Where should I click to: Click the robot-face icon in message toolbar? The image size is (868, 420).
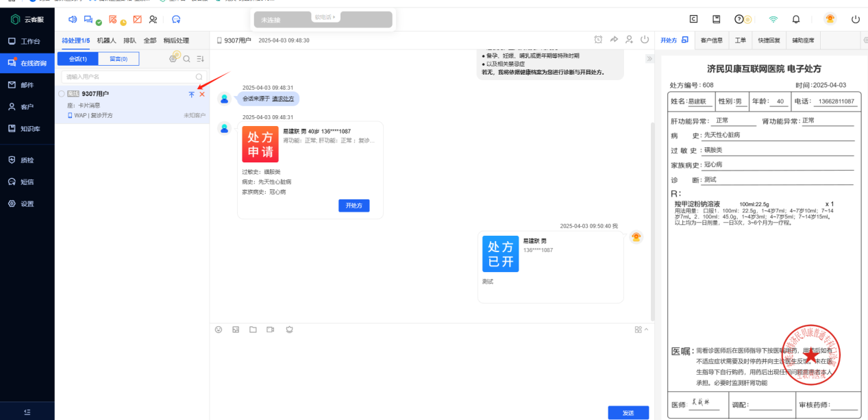click(289, 330)
